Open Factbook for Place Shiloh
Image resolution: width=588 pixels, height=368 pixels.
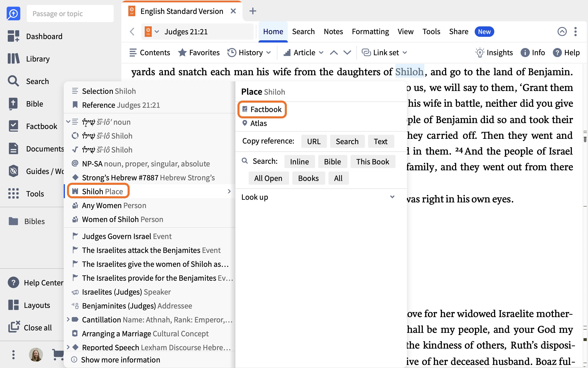tap(262, 109)
